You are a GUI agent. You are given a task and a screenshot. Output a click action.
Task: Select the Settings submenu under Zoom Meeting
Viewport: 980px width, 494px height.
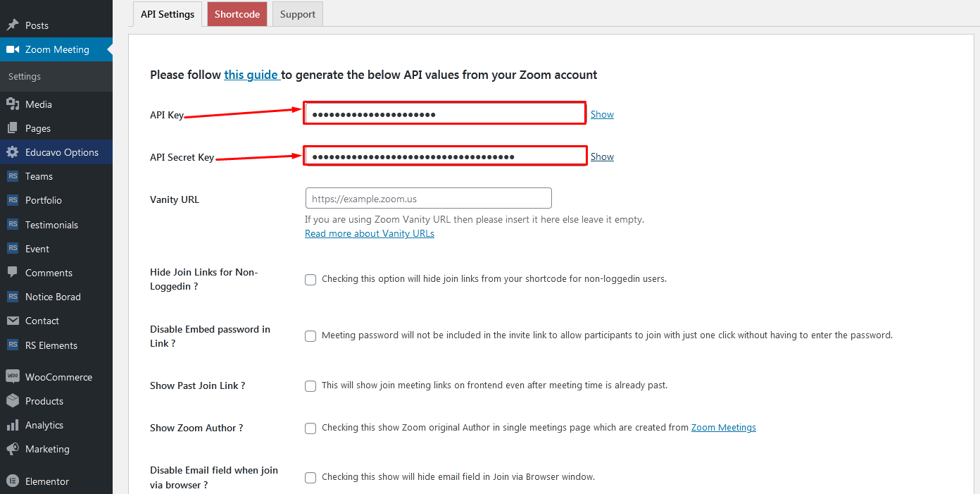25,76
